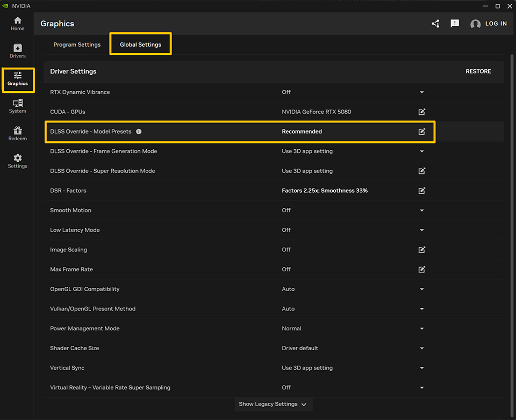Open the Redeem gift section
The width and height of the screenshot is (516, 420).
click(18, 133)
